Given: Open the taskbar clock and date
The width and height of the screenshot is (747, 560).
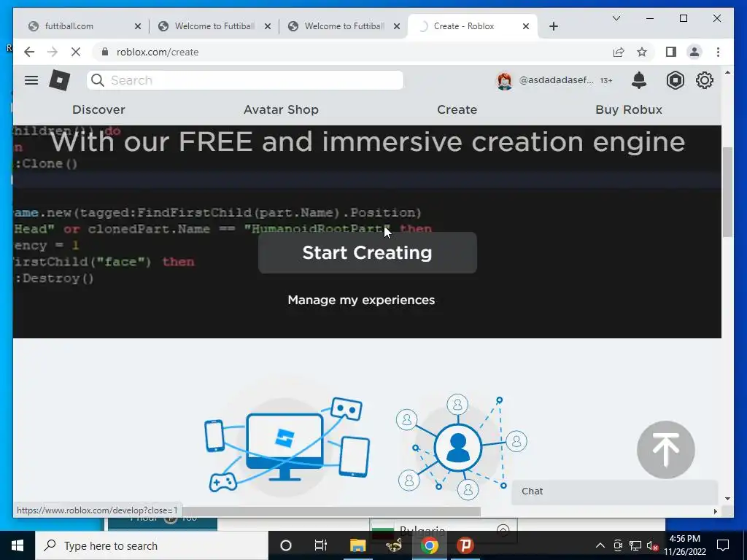Looking at the screenshot, I should click(x=684, y=545).
